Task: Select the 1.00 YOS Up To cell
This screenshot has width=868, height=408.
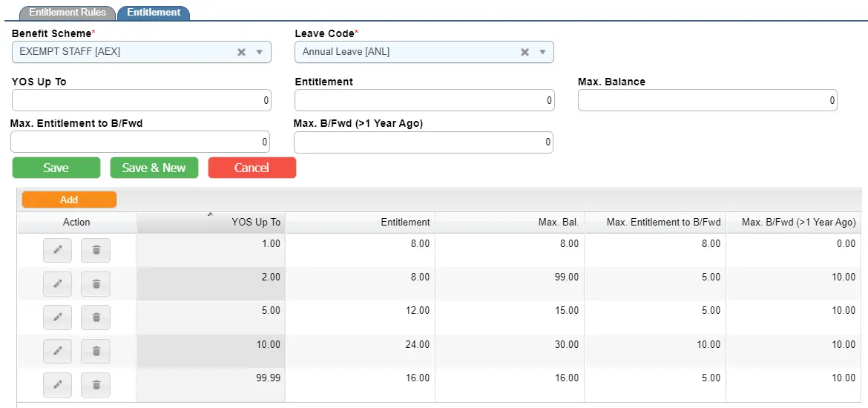Action: pos(211,250)
